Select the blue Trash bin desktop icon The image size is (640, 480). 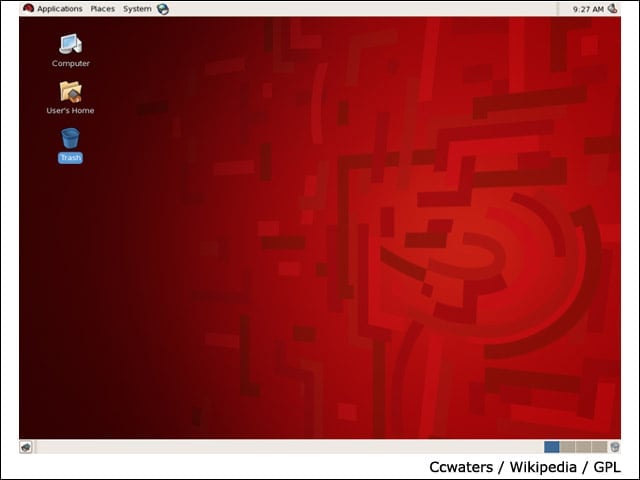pos(71,138)
